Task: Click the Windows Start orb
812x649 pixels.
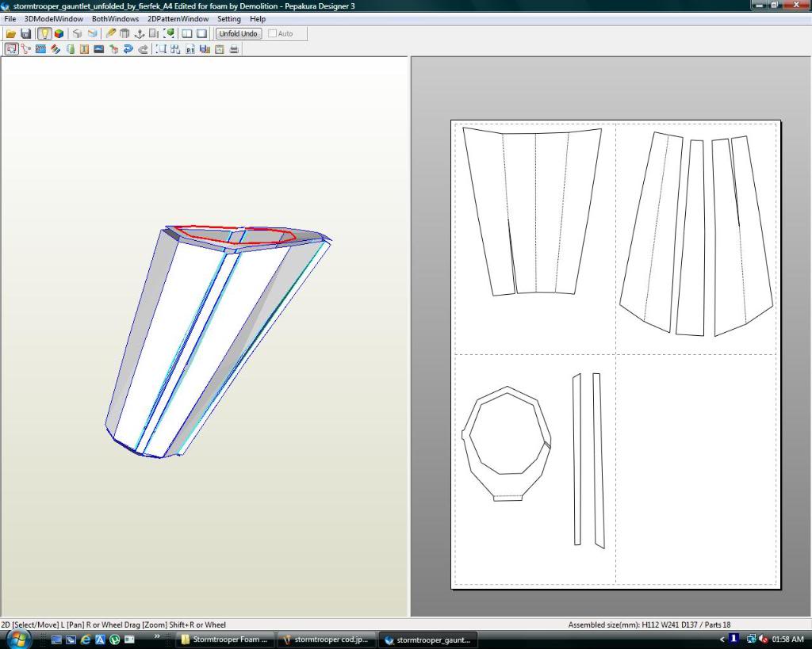Action: [x=17, y=639]
